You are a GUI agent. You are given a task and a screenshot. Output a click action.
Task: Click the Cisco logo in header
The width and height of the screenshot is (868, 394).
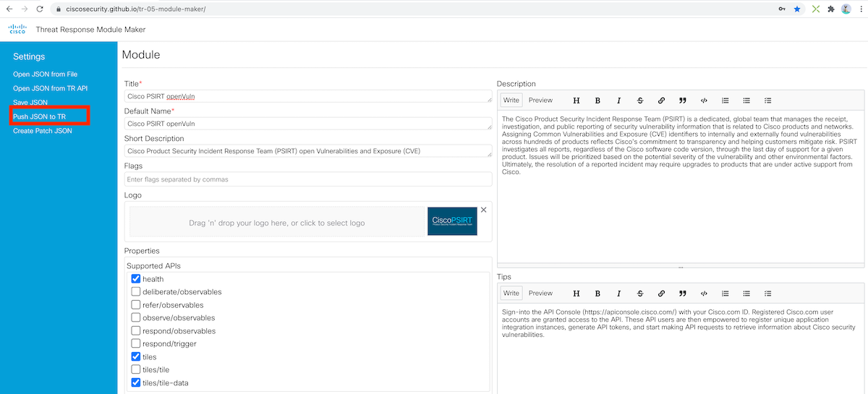[x=17, y=30]
